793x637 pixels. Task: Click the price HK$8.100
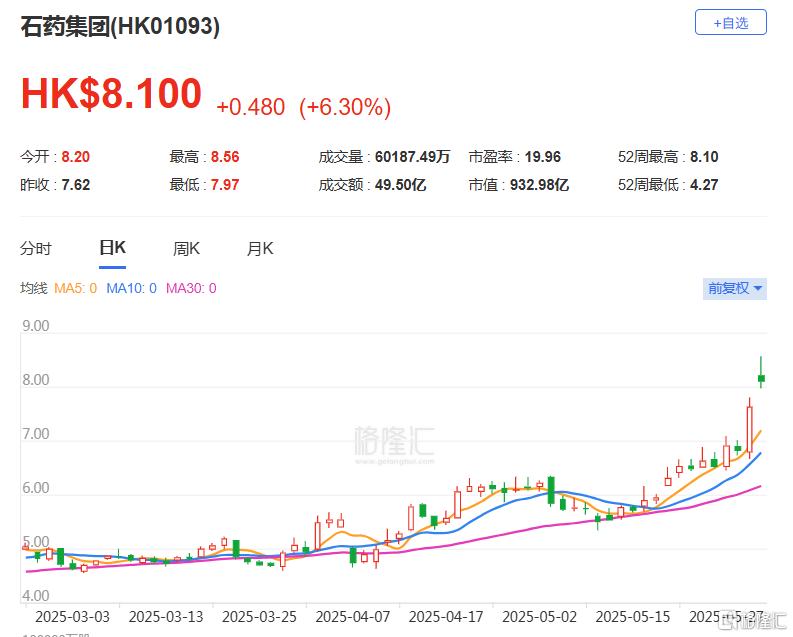point(111,94)
